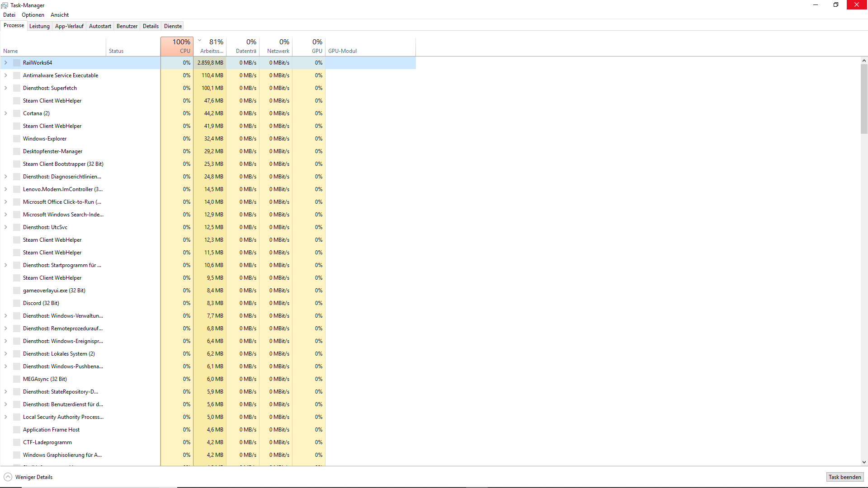The image size is (868, 488).
Task: Click the MEGAsync (32 Bit) process icon
Action: click(17, 379)
